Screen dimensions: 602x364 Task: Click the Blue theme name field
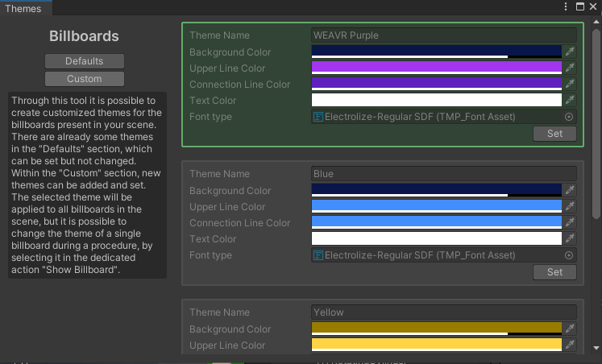[444, 174]
